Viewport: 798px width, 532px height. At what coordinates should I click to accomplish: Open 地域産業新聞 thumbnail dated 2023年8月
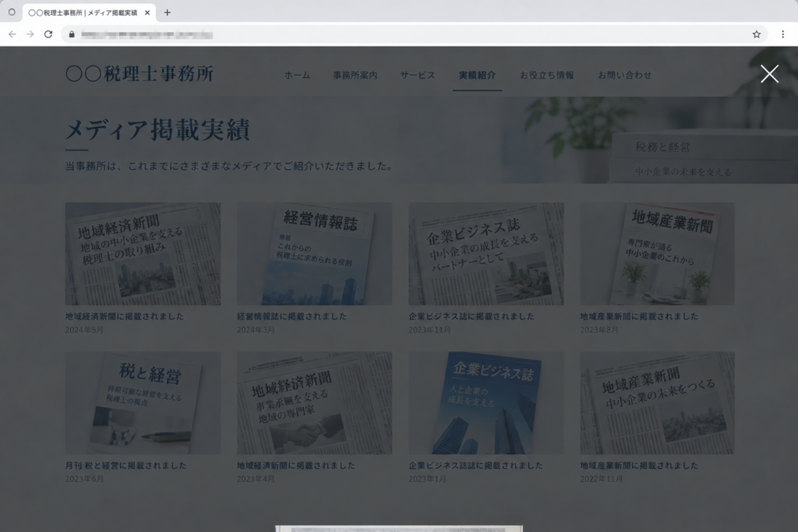click(x=658, y=254)
